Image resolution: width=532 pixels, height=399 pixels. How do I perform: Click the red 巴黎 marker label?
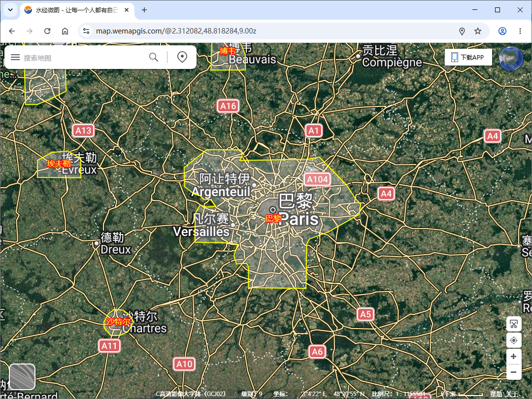[x=273, y=219]
